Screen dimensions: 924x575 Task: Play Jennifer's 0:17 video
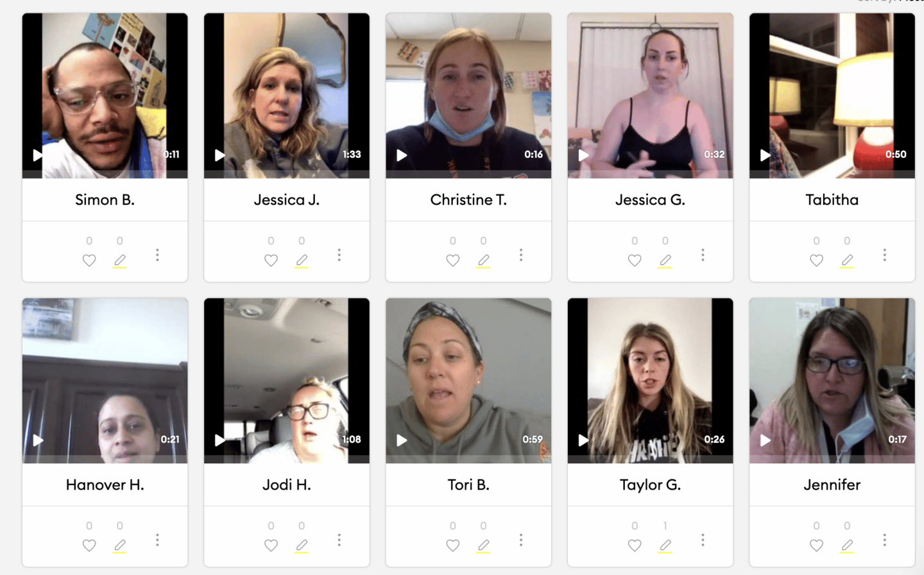point(765,440)
